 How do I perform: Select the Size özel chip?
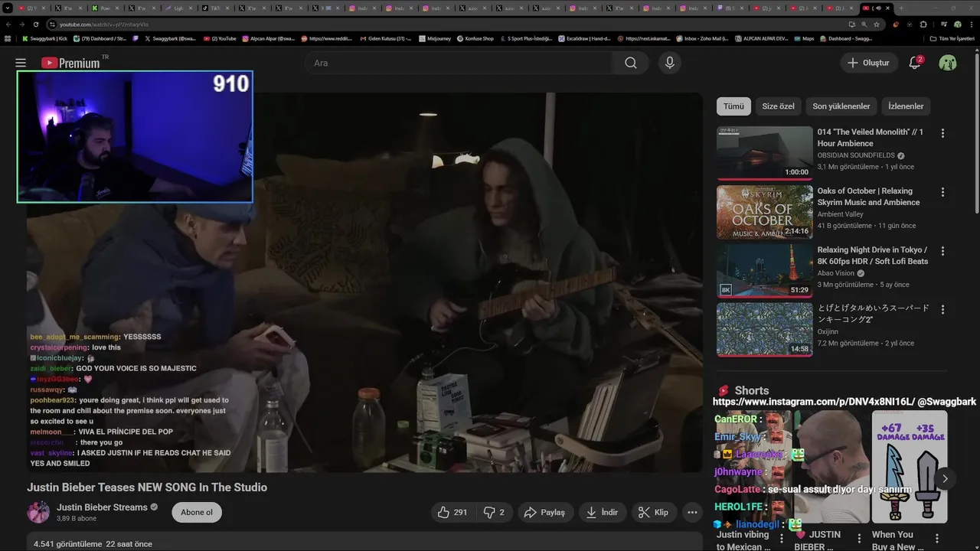tap(778, 106)
